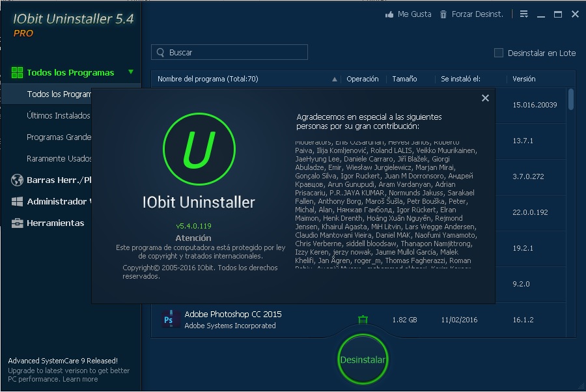Open Herramientas section
Screen dimensions: 586x392
coord(55,223)
